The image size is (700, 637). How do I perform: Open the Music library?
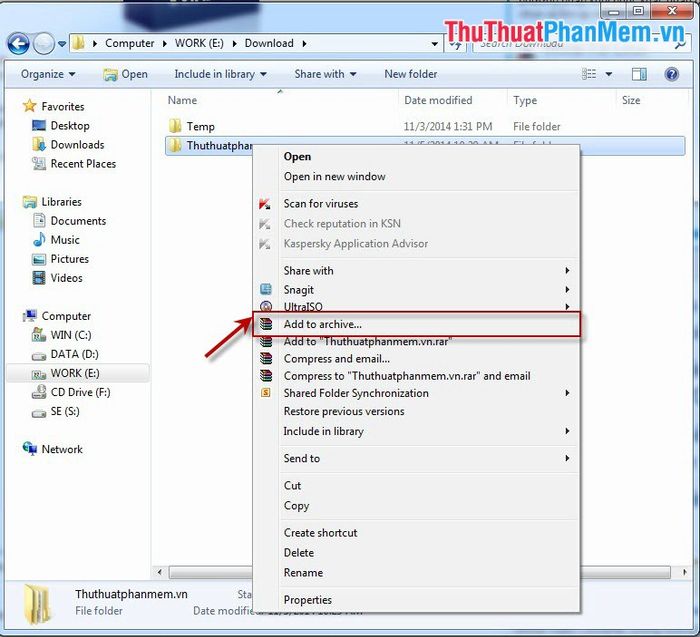[65, 240]
